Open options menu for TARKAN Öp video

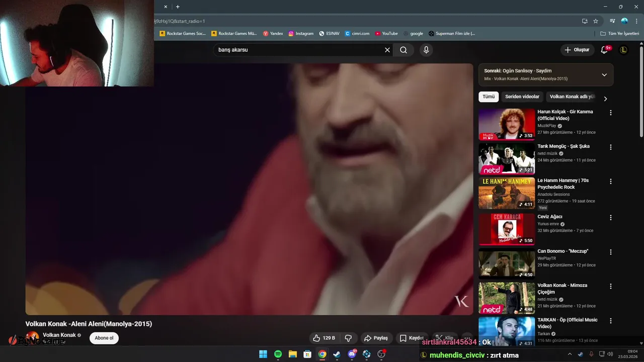point(611,321)
